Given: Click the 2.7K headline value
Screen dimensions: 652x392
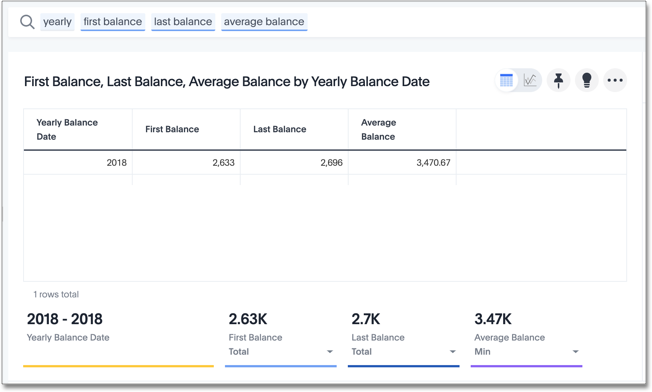Looking at the screenshot, I should [x=366, y=319].
